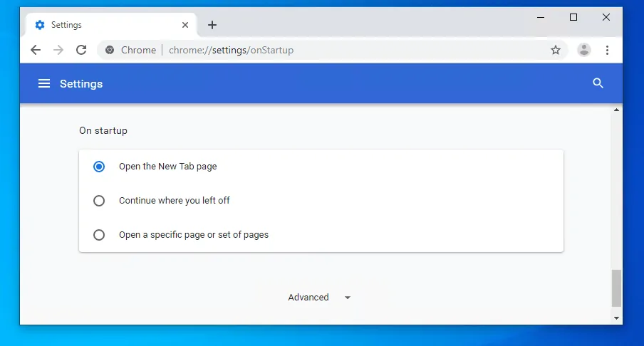Screen dimensions: 644x346
Task: Select Open the New Tab page option
Action: (x=99, y=166)
